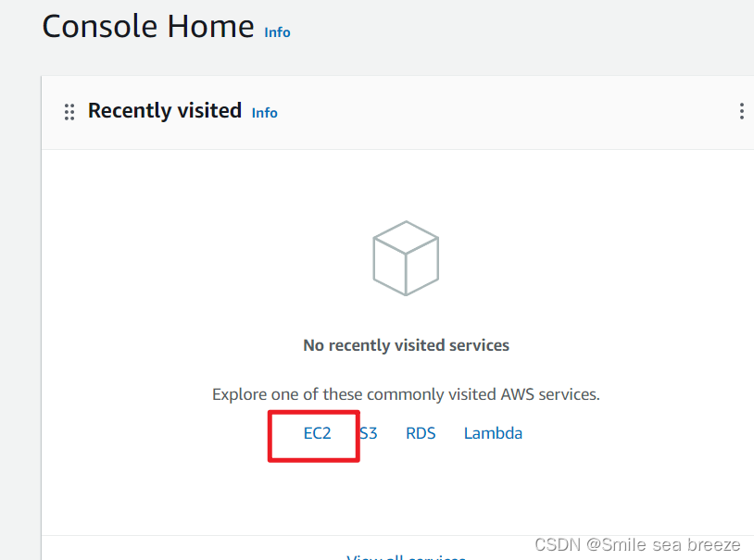Screen dimensions: 754x560
Task: Click the CSDN watermark text
Action: click(x=637, y=544)
